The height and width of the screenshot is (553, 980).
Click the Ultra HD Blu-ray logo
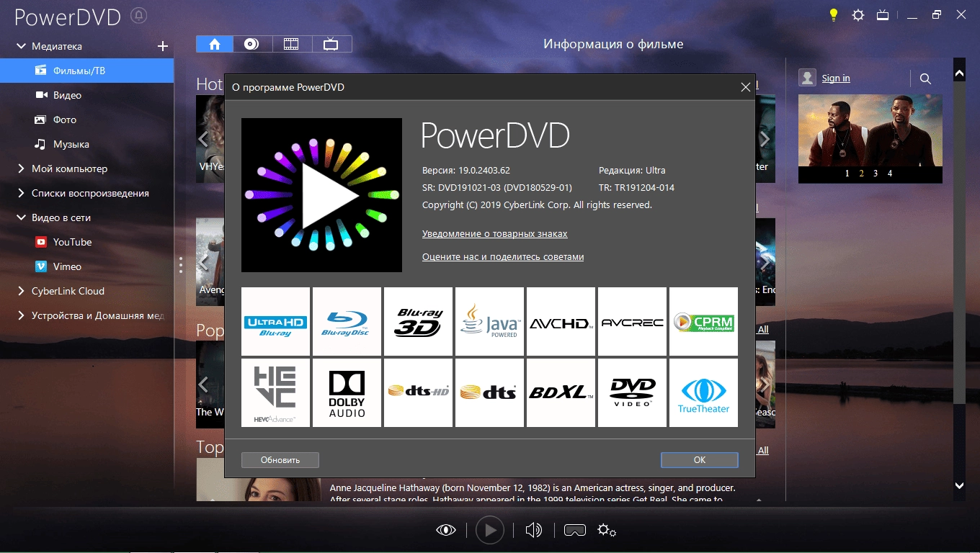[275, 321]
